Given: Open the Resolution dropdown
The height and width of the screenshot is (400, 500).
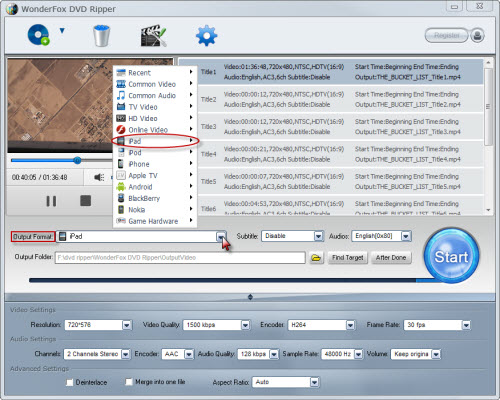Looking at the screenshot, I should tap(98, 325).
